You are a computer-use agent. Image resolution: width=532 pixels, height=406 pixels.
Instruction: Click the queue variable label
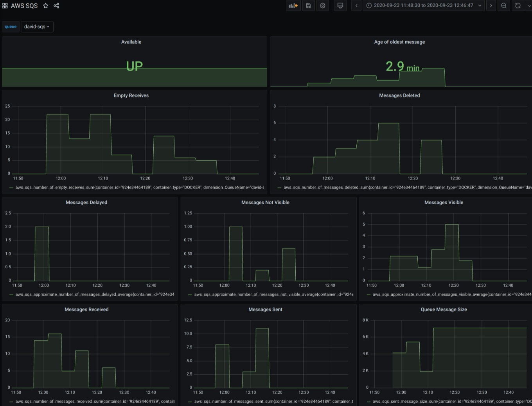point(11,27)
